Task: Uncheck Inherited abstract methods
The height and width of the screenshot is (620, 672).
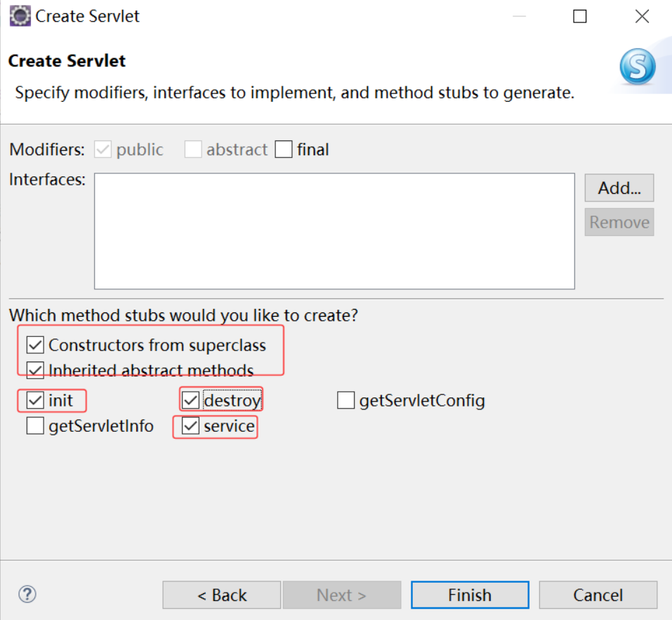Action: pyautogui.click(x=35, y=370)
